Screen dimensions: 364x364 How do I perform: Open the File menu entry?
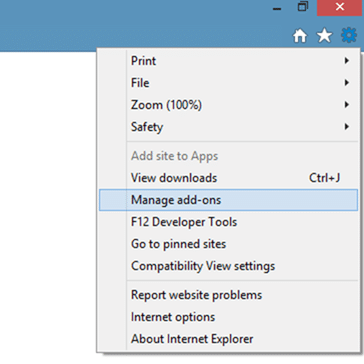pos(228,83)
